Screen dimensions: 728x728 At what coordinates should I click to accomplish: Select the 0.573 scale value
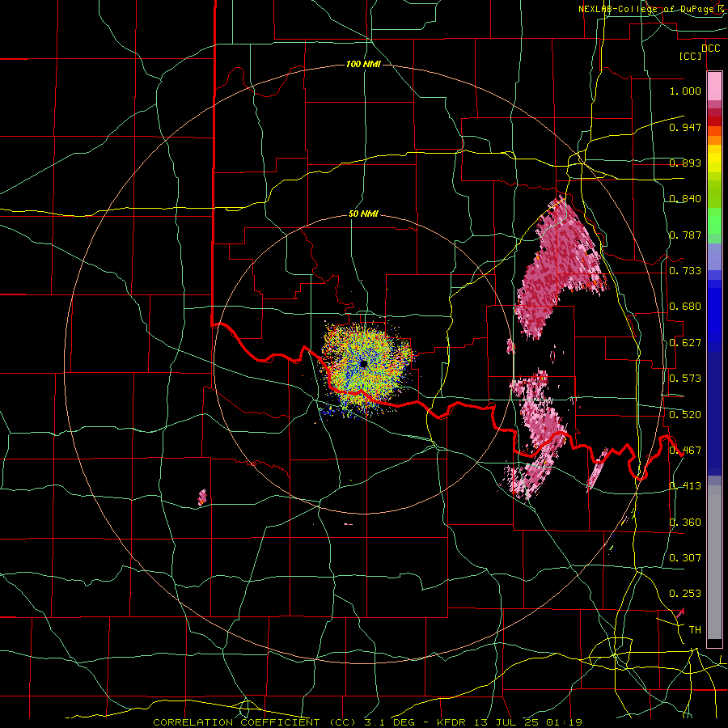tap(685, 379)
